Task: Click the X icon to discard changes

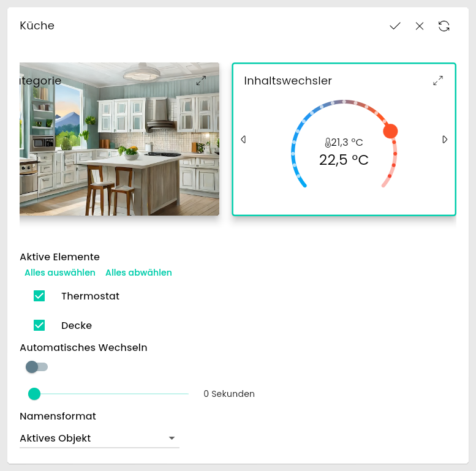Action: click(x=420, y=26)
